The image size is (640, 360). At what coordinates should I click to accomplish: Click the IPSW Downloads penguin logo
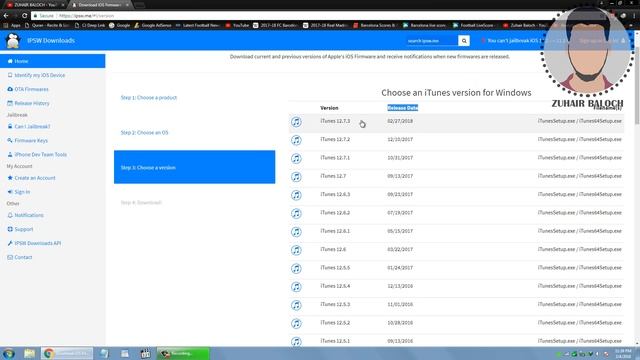point(13,41)
